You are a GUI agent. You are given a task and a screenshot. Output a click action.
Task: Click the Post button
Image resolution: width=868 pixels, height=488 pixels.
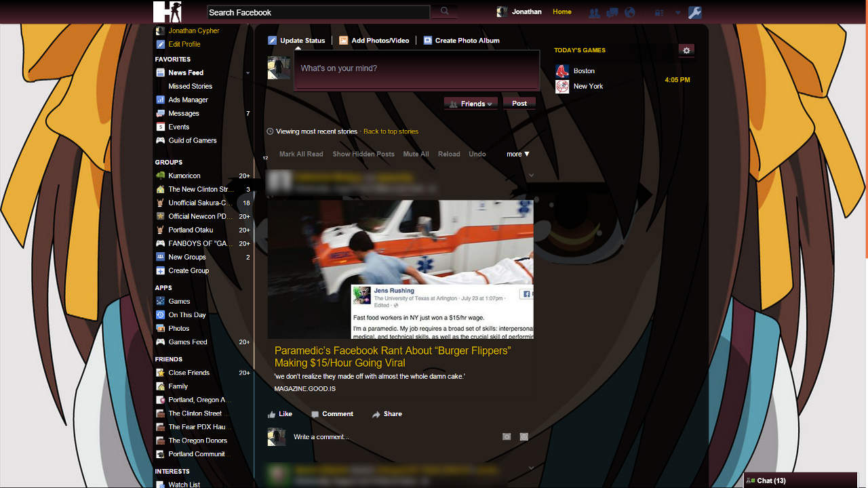pyautogui.click(x=519, y=104)
